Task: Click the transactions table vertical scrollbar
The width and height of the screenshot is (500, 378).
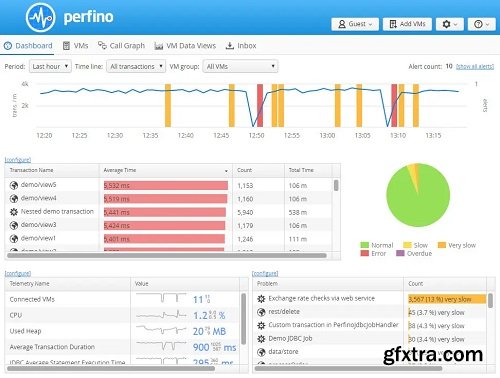Action: (336, 185)
